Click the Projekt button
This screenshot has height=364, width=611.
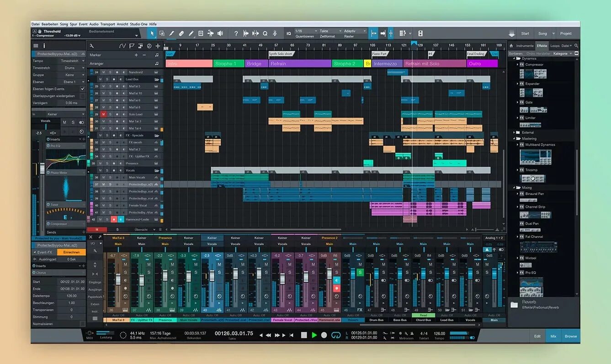(566, 33)
